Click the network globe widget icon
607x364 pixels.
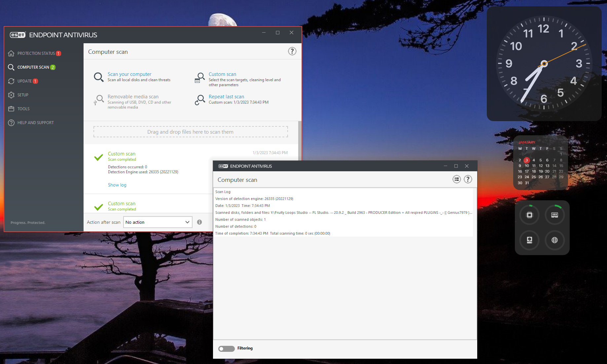pyautogui.click(x=554, y=240)
